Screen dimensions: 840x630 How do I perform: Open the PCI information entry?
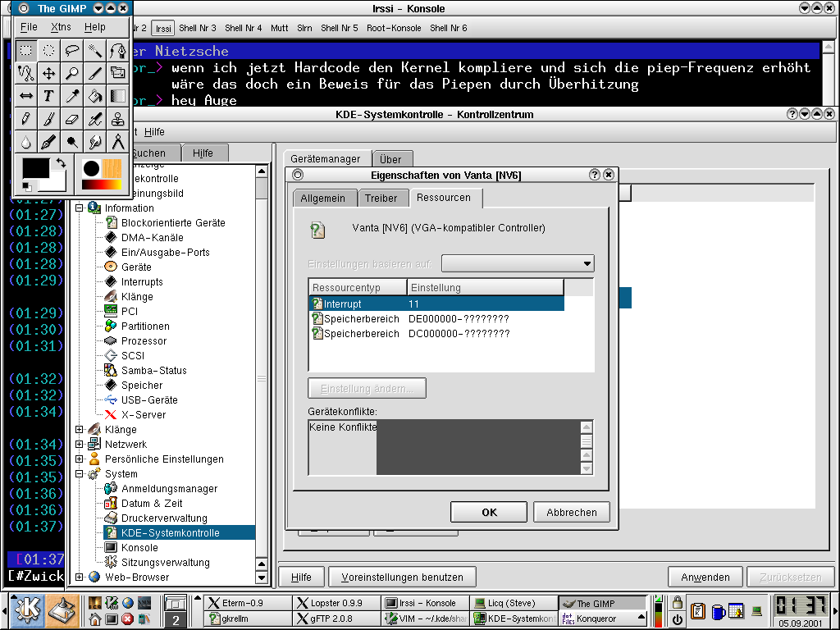(x=129, y=311)
